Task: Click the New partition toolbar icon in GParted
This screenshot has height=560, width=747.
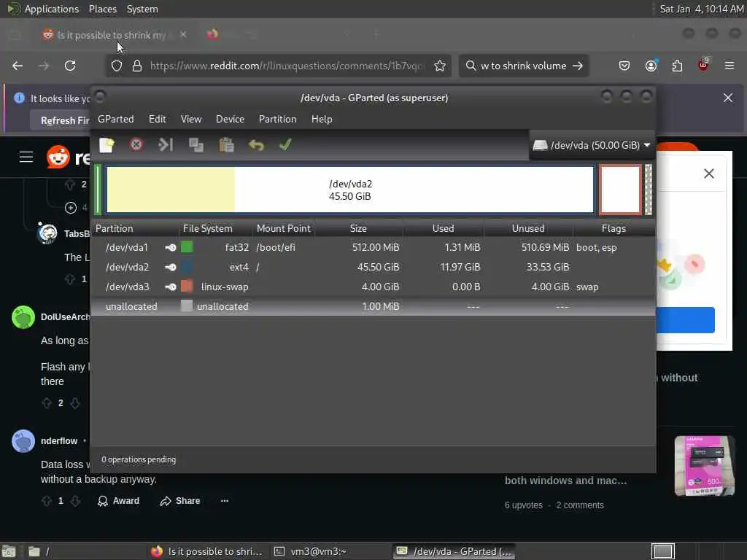Action: click(x=107, y=145)
